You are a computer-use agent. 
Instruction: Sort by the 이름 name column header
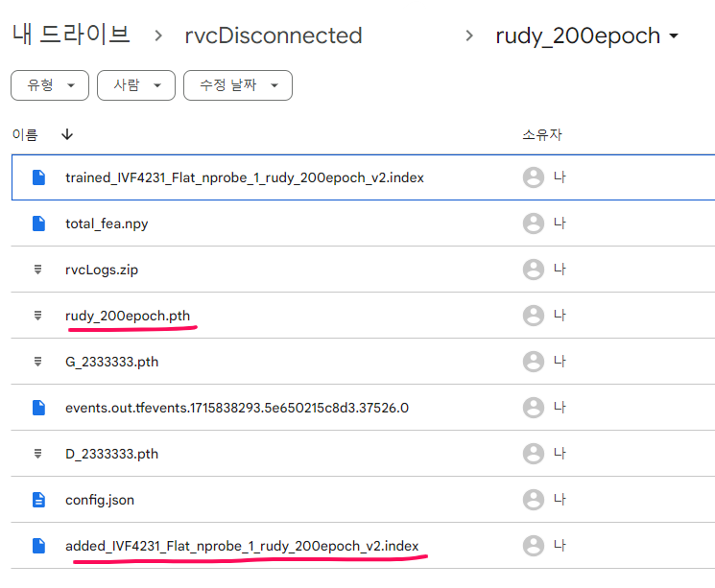coord(25,134)
